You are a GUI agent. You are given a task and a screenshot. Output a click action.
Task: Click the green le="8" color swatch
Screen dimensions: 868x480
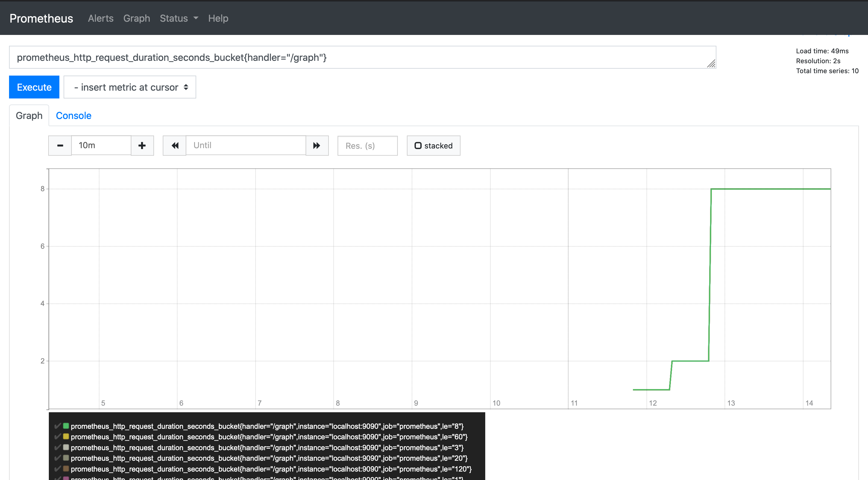tap(66, 426)
